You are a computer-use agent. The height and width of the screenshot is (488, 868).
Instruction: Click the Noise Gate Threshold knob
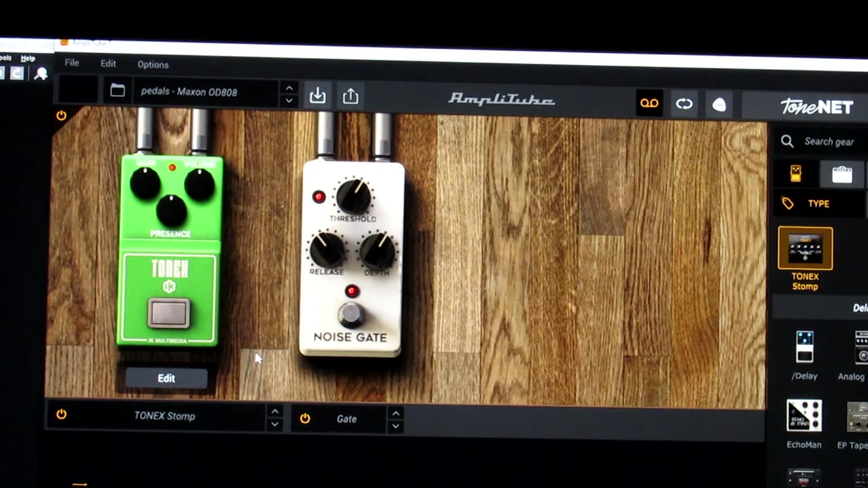(353, 197)
